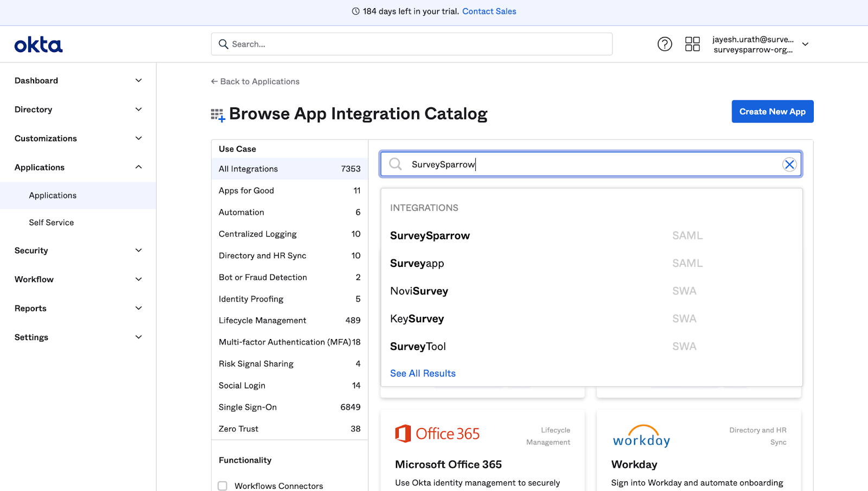Expand the Dashboard sidebar section
The height and width of the screenshot is (491, 868).
138,80
